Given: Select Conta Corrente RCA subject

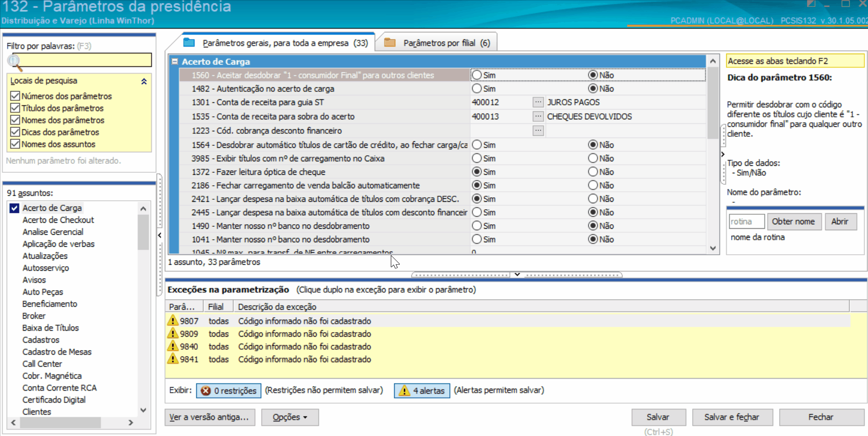Looking at the screenshot, I should point(59,388).
